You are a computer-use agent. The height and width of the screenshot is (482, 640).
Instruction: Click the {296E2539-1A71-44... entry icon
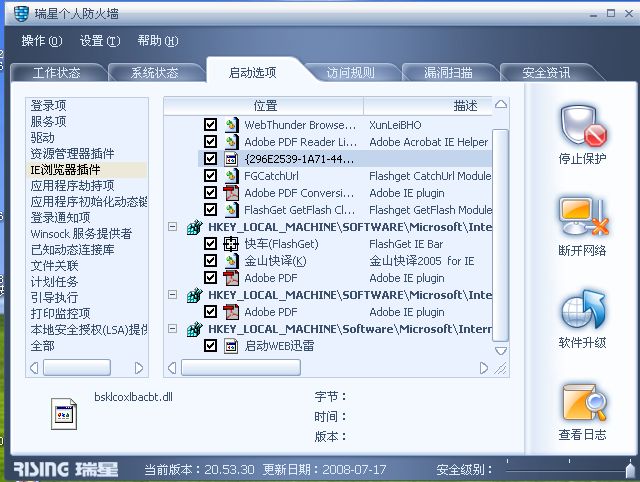(x=231, y=159)
